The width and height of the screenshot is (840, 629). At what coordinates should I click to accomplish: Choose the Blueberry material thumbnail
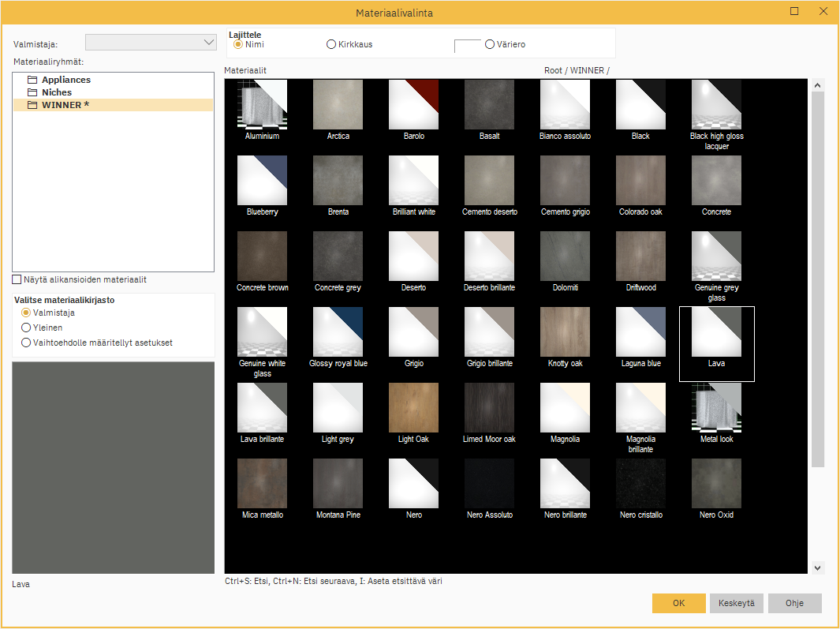(262, 181)
